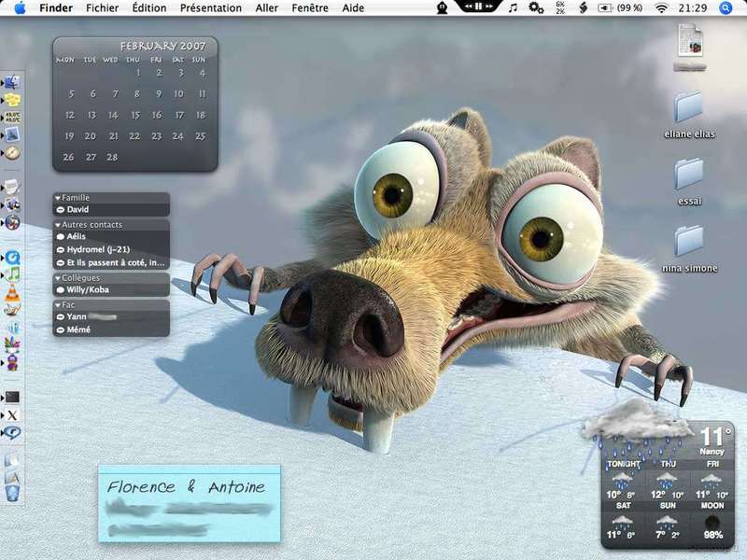This screenshot has width=747, height=560.
Task: Open the yellow Stickies Dock icon
Action: [x=12, y=100]
